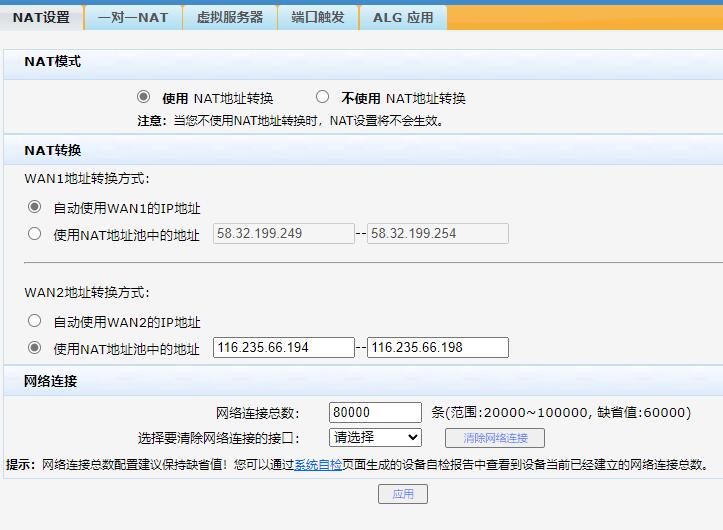
Task: Choose 自动使用WAN2的IP地址 option
Action: click(x=34, y=321)
